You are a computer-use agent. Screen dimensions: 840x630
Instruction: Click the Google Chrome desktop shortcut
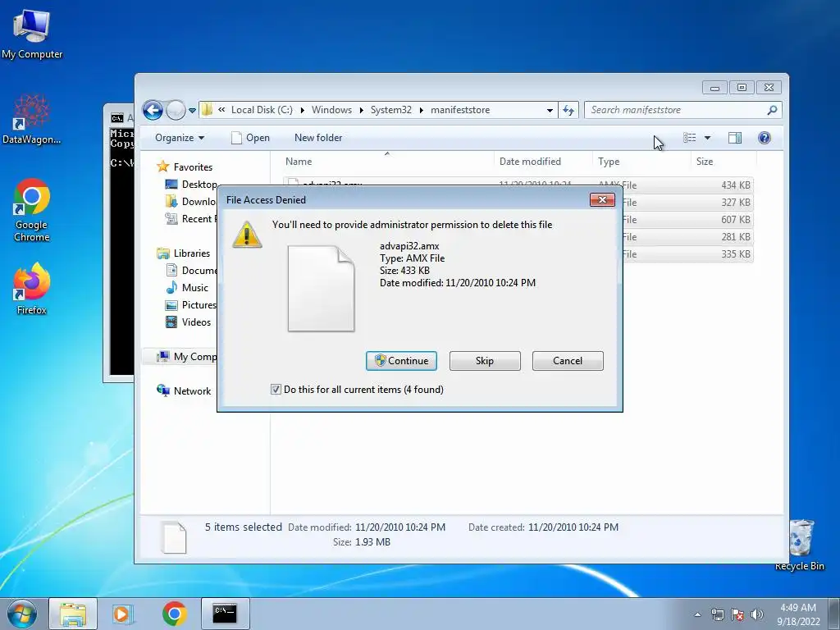click(32, 210)
